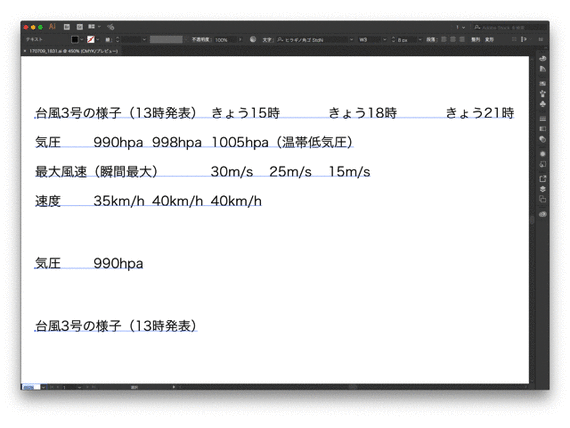
Task: Click the opacity 100% field
Action: tap(225, 40)
